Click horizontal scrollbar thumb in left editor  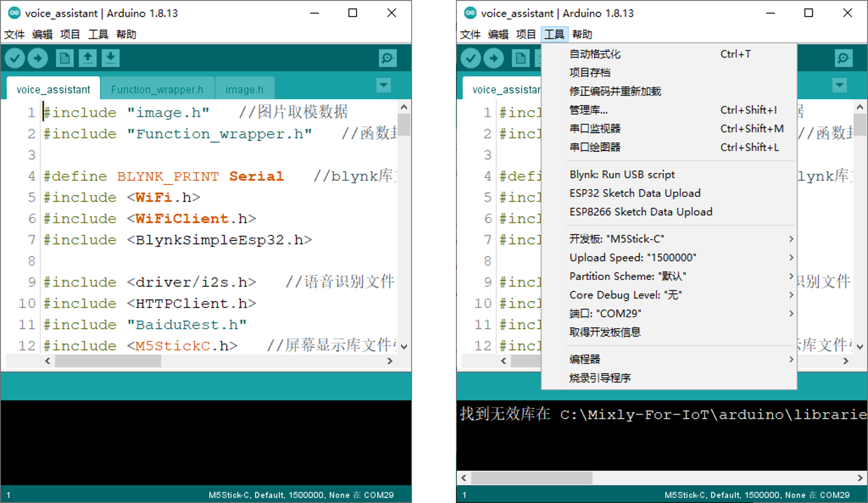108,361
